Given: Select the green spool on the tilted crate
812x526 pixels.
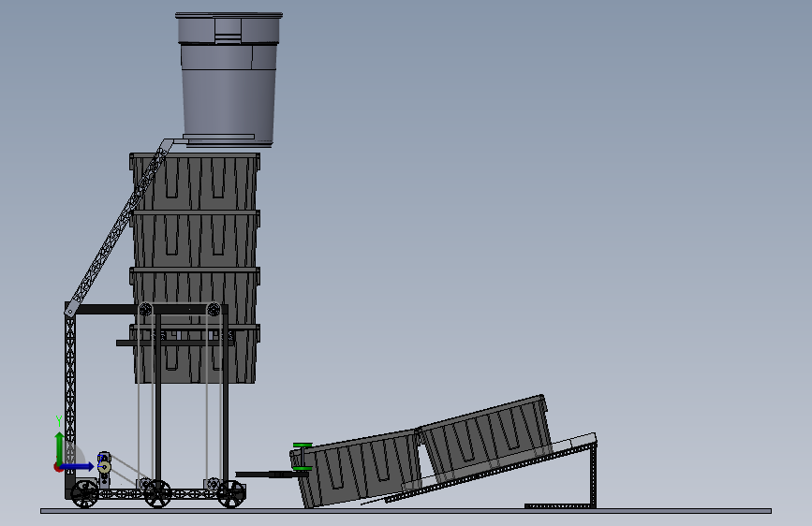Looking at the screenshot, I should [303, 457].
